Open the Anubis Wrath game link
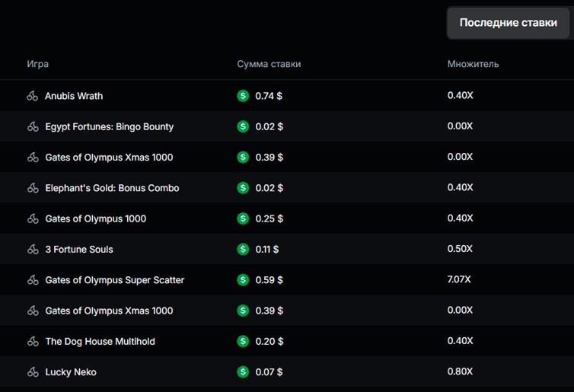 (74, 96)
